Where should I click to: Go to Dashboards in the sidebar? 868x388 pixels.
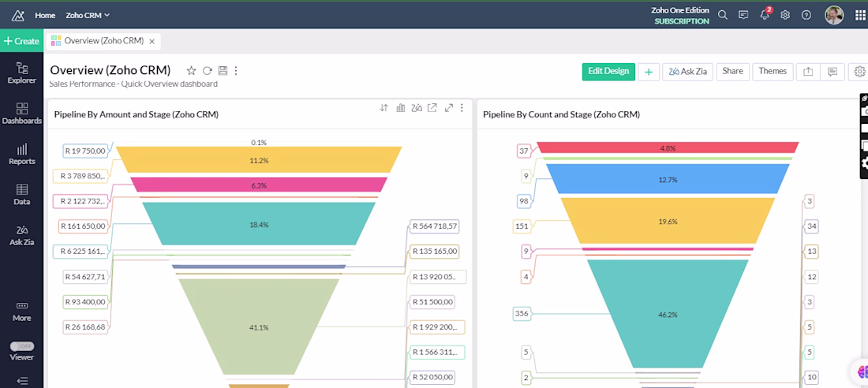[21, 114]
